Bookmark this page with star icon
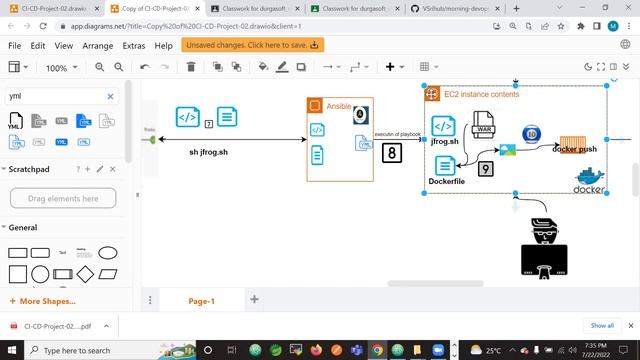640x360 pixels. point(561,26)
